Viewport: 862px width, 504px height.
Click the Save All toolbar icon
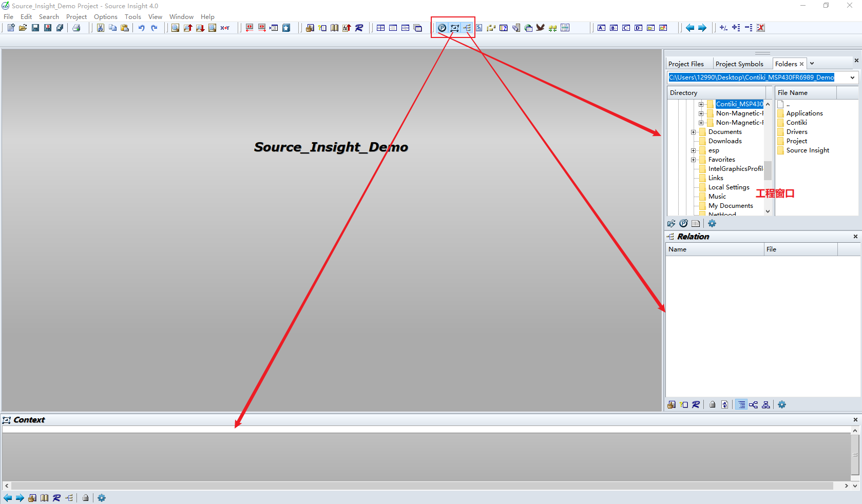60,28
